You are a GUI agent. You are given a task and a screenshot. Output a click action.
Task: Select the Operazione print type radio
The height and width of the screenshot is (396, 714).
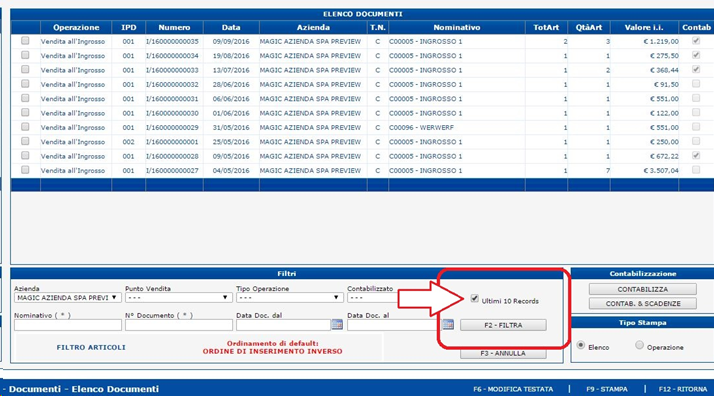coord(639,345)
